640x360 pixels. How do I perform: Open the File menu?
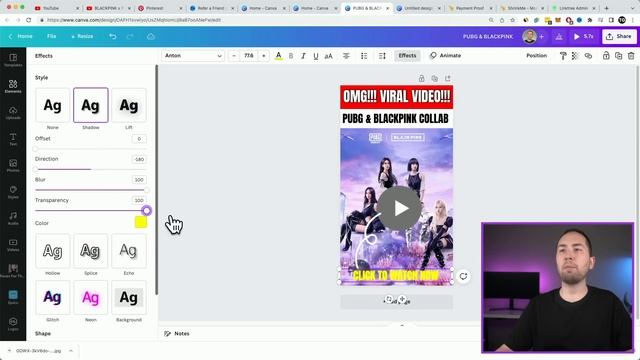(51, 36)
